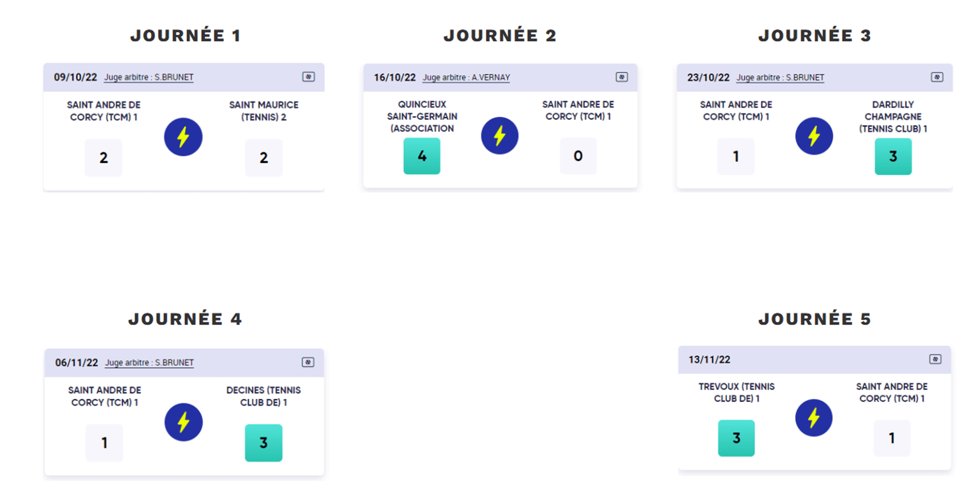Click Juge arbitre S.BRUNET link for 09/10/22

coord(148,77)
